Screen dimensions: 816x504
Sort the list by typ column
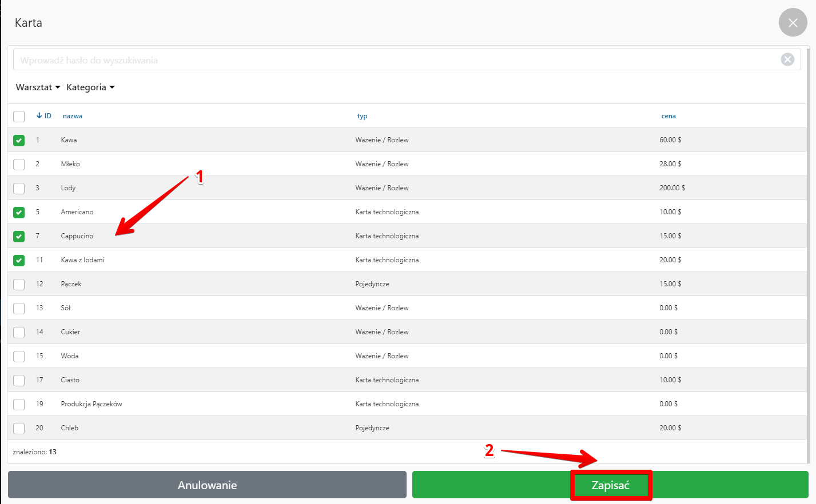(362, 116)
